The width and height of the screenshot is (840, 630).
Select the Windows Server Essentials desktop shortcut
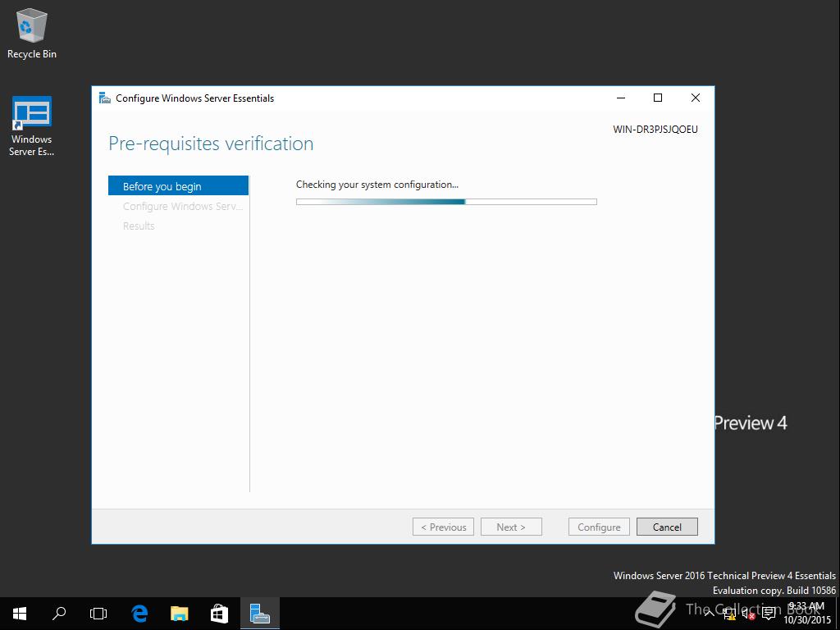[x=32, y=126]
